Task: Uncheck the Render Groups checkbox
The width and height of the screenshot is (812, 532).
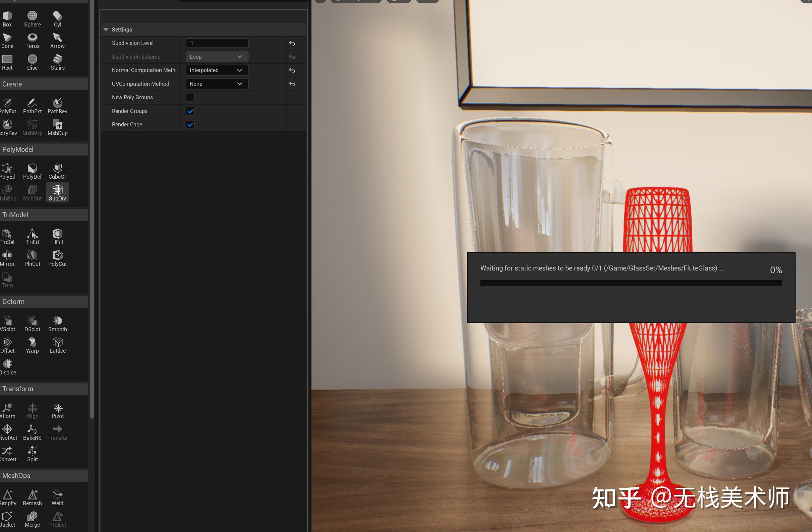Action: click(190, 111)
